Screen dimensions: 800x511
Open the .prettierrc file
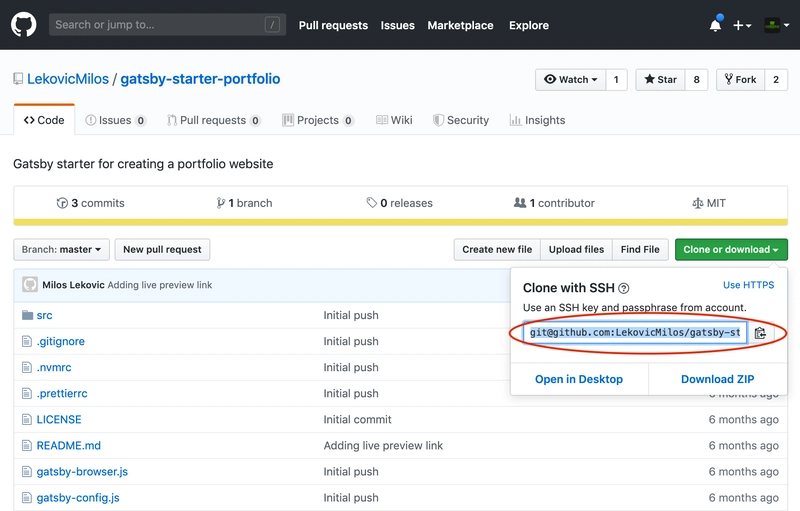pyautogui.click(x=62, y=393)
